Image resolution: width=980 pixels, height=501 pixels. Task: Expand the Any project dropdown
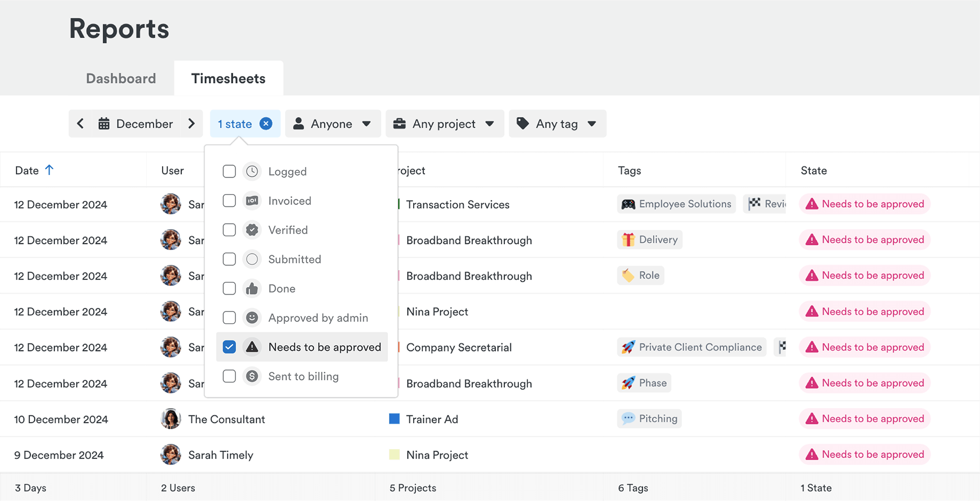444,123
